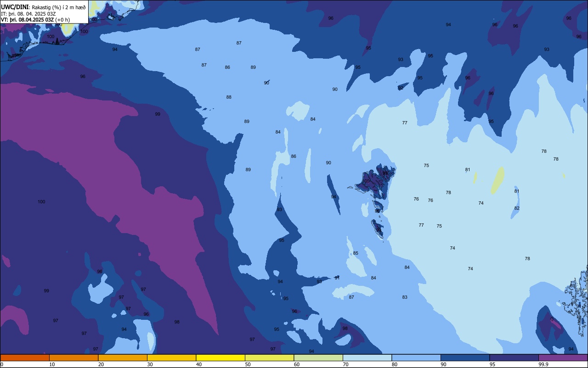588x368 pixels.
Task: Click the 90–95 medium blue legend swatch
Action: coord(465,357)
